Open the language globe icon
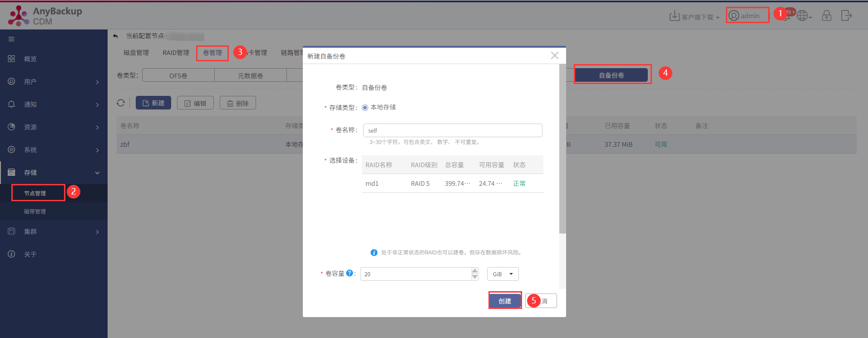The height and width of the screenshot is (338, 868). (804, 16)
